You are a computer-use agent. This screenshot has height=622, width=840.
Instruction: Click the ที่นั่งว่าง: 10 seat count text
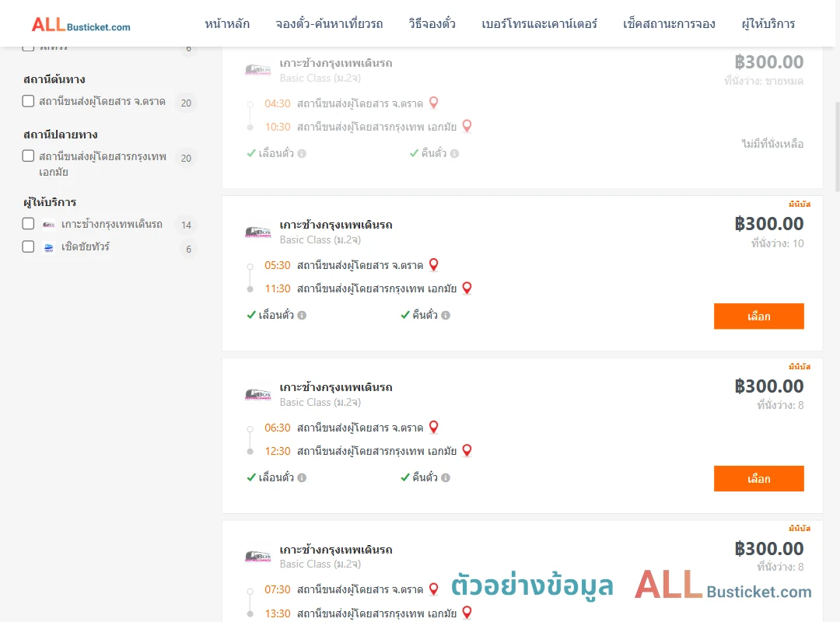[x=777, y=244]
